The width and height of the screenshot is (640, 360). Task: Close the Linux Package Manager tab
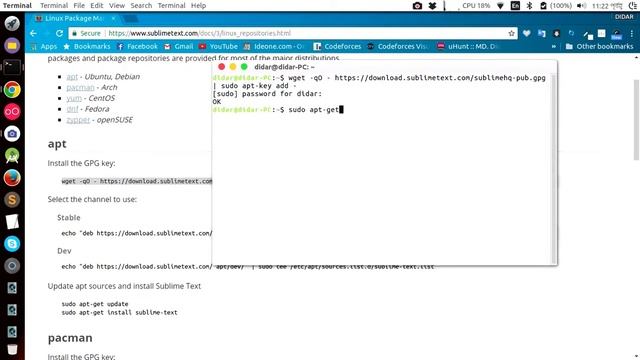113,18
